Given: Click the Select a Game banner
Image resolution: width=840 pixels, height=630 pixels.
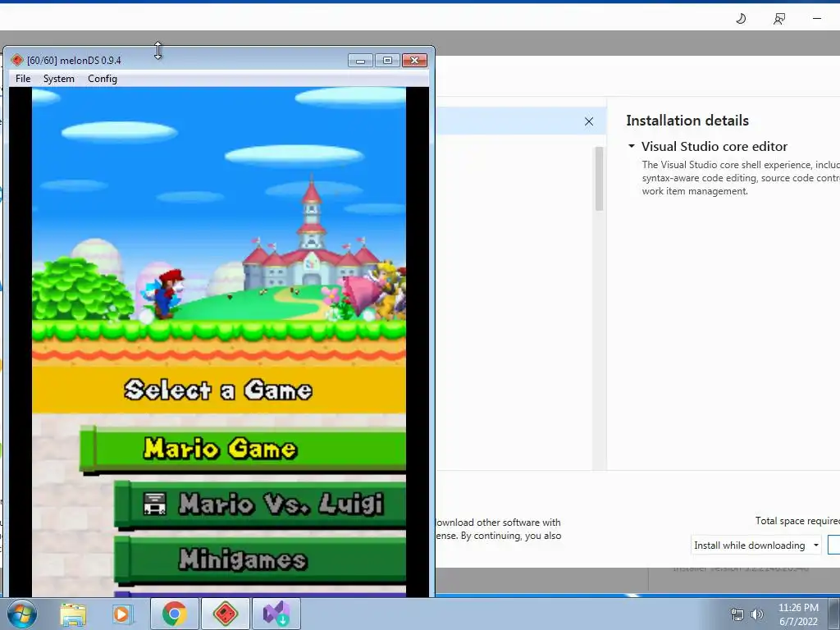Looking at the screenshot, I should tap(218, 390).
